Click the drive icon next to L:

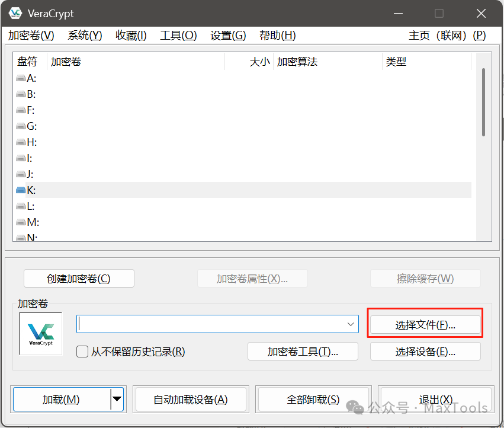[21, 206]
